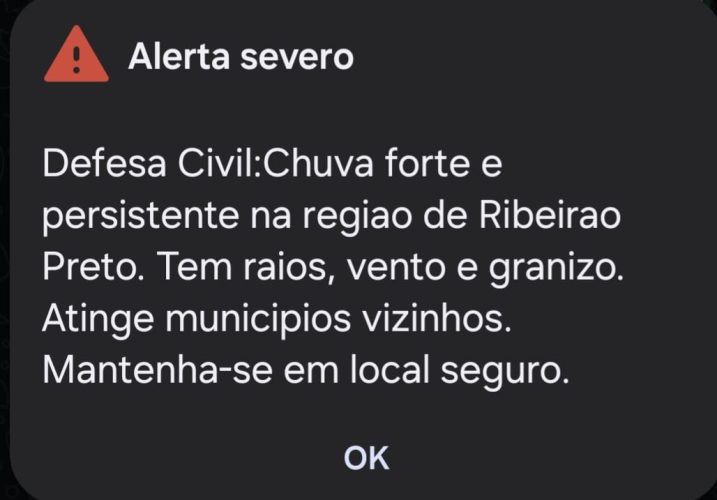The image size is (717, 500).
Task: Select the word 'vizinhos.' in the alert
Action: point(437,318)
